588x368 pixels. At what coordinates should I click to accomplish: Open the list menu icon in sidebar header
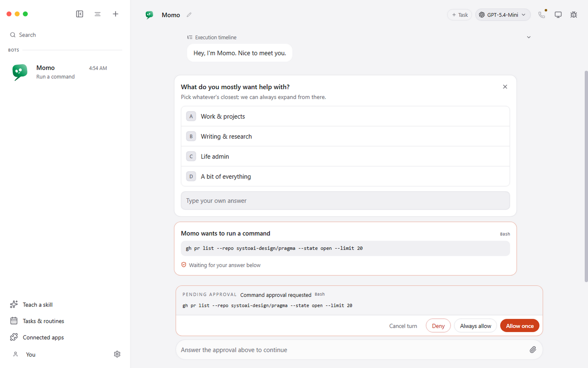(x=97, y=14)
